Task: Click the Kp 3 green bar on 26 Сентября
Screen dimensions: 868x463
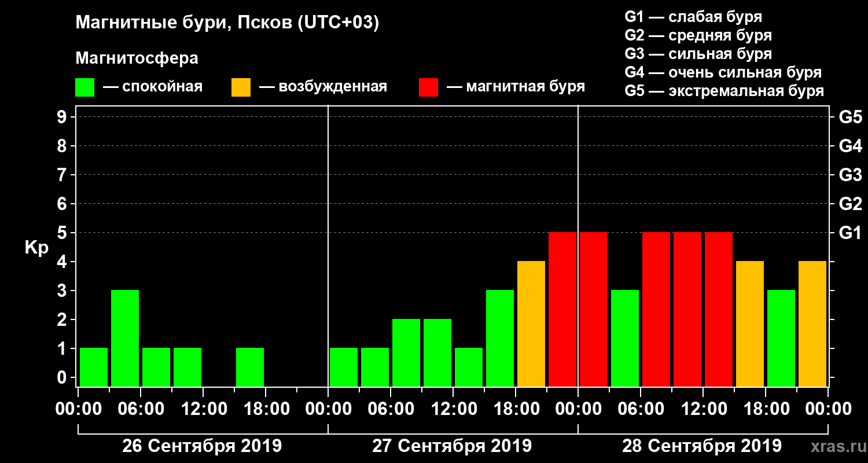Action: pyautogui.click(x=125, y=338)
